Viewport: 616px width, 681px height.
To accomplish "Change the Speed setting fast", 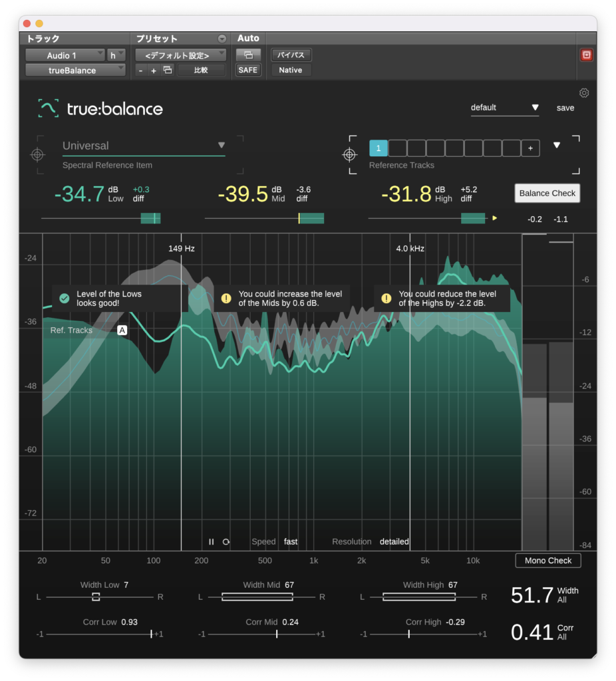I will (291, 541).
